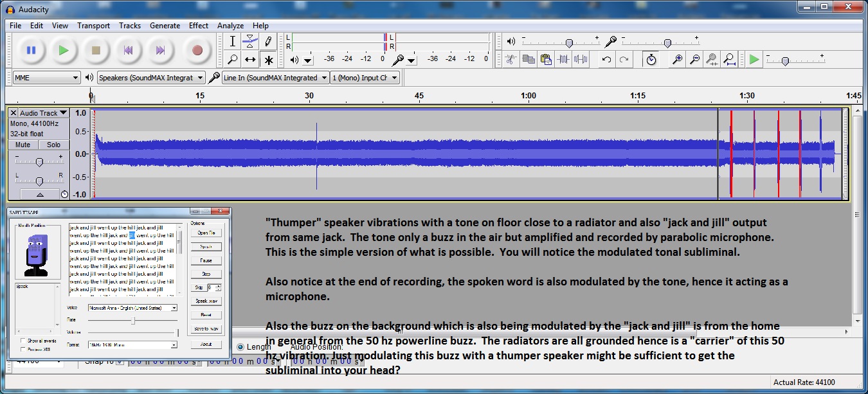Click the Trim audio icon
Image resolution: width=868 pixels, height=394 pixels.
point(564,60)
